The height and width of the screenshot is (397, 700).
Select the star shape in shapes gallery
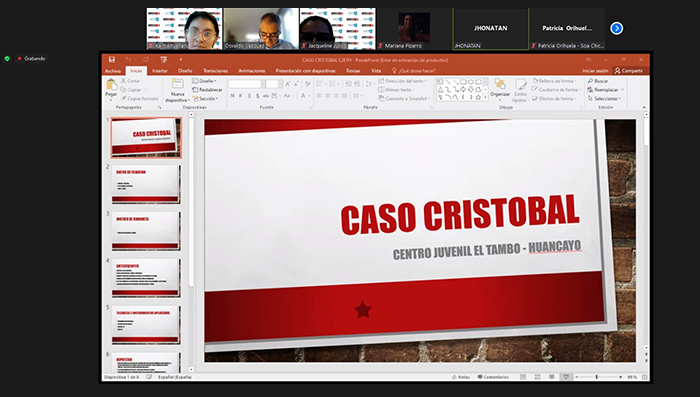tap(478, 97)
